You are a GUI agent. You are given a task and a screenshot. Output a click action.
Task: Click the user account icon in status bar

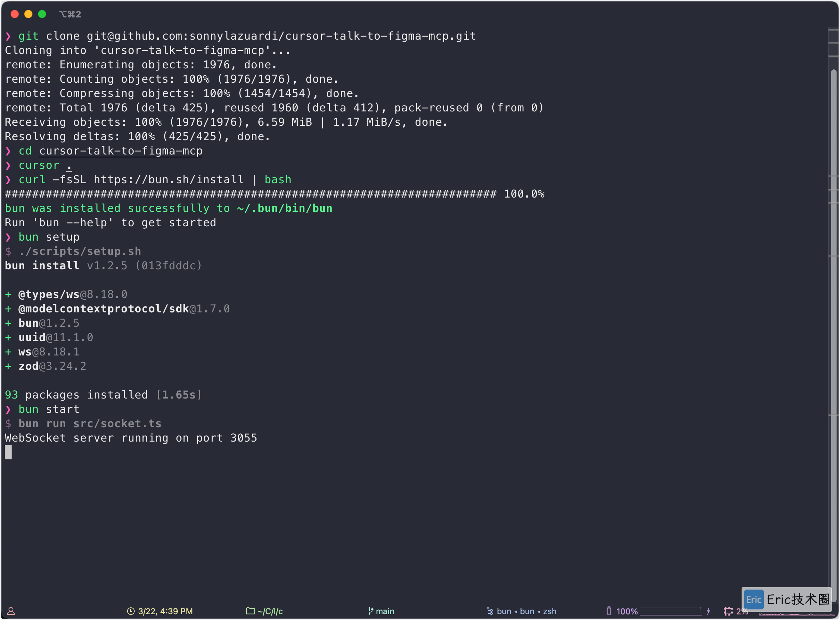tap(11, 611)
